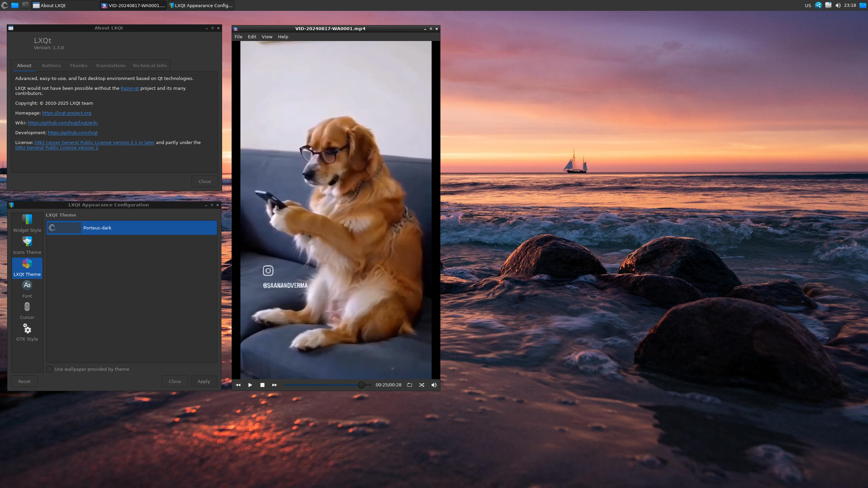The width and height of the screenshot is (868, 488).
Task: Stop the video playback
Action: 262,385
